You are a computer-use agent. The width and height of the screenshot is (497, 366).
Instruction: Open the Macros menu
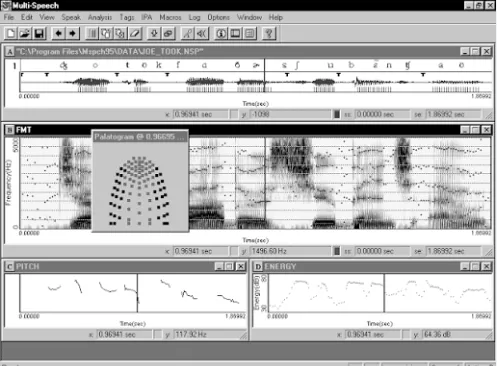pyautogui.click(x=170, y=17)
